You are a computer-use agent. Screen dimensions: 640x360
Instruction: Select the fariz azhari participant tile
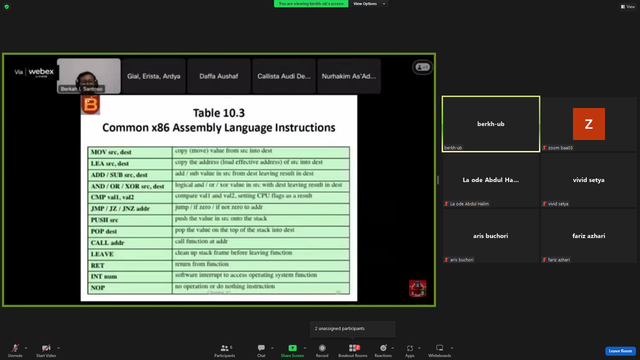[x=589, y=236]
